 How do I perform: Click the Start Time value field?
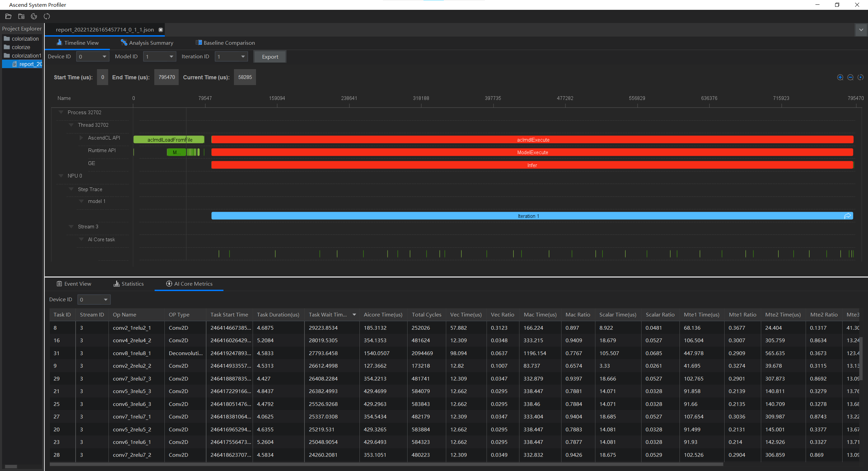(102, 77)
